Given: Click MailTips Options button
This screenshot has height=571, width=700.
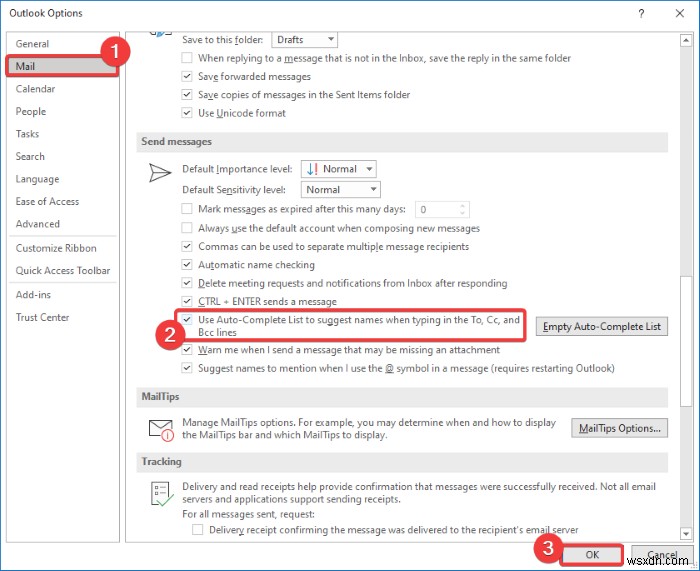Looking at the screenshot, I should pyautogui.click(x=619, y=428).
